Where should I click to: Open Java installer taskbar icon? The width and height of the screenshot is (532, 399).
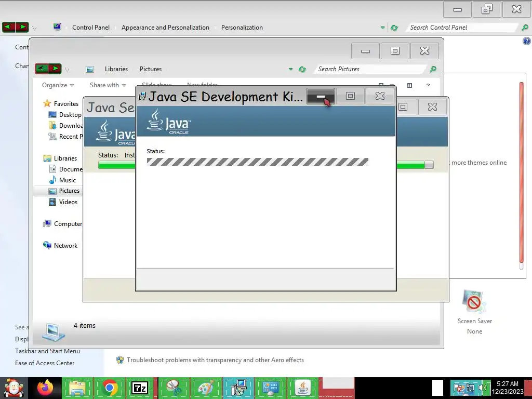(303, 388)
